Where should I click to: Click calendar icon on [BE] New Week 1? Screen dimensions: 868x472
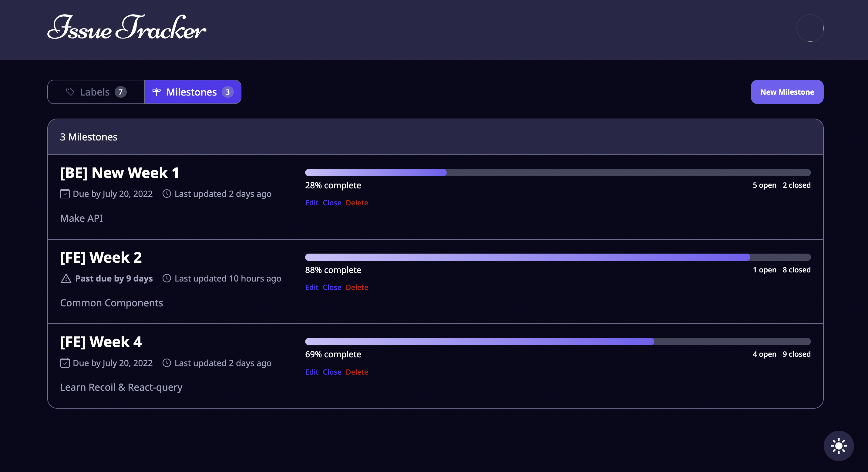(65, 194)
